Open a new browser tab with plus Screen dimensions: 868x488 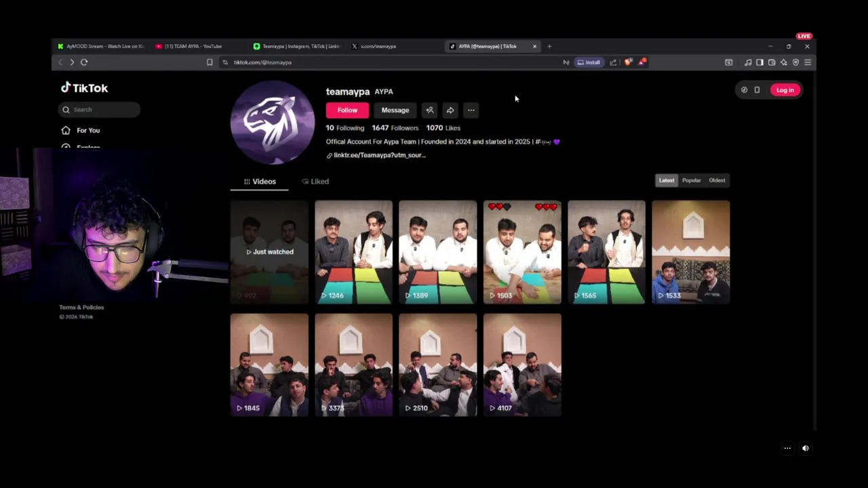coord(549,46)
